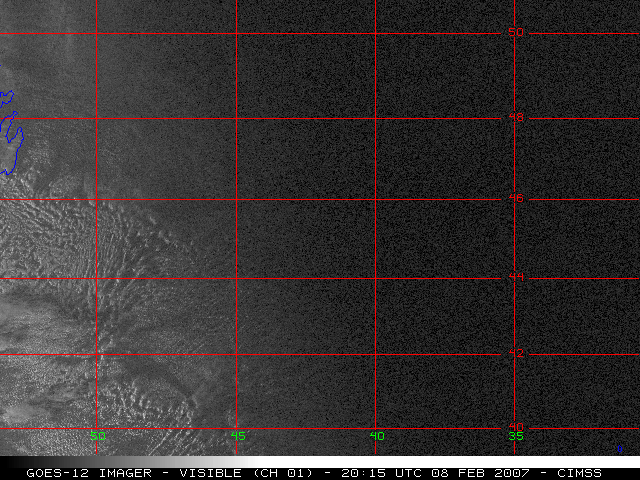Click the red latitude label 40
The image size is (640, 480).
tap(516, 427)
